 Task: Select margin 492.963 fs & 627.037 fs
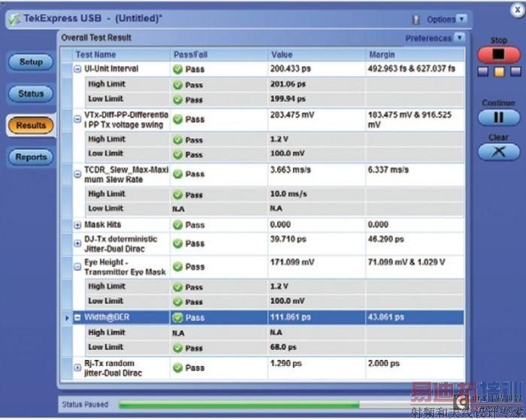click(412, 69)
